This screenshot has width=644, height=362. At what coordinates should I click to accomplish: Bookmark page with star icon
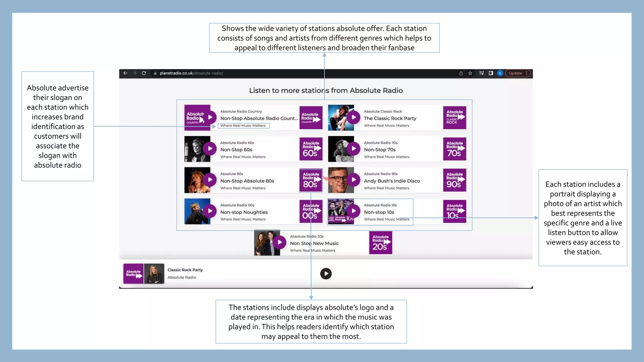470,73
